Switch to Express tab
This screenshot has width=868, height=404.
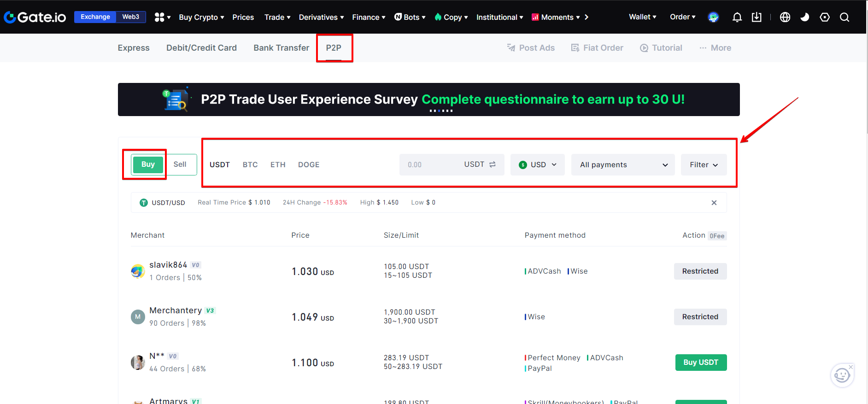coord(134,48)
